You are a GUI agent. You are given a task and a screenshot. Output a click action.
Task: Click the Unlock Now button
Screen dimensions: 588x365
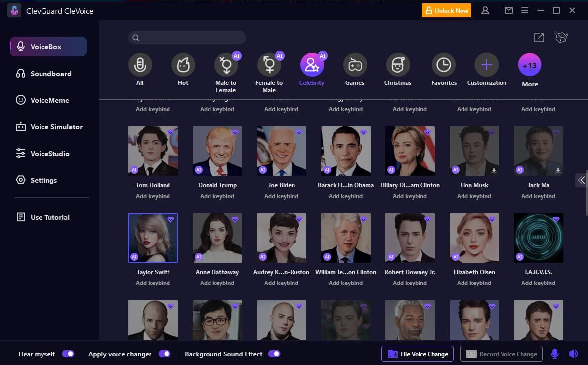coord(447,10)
